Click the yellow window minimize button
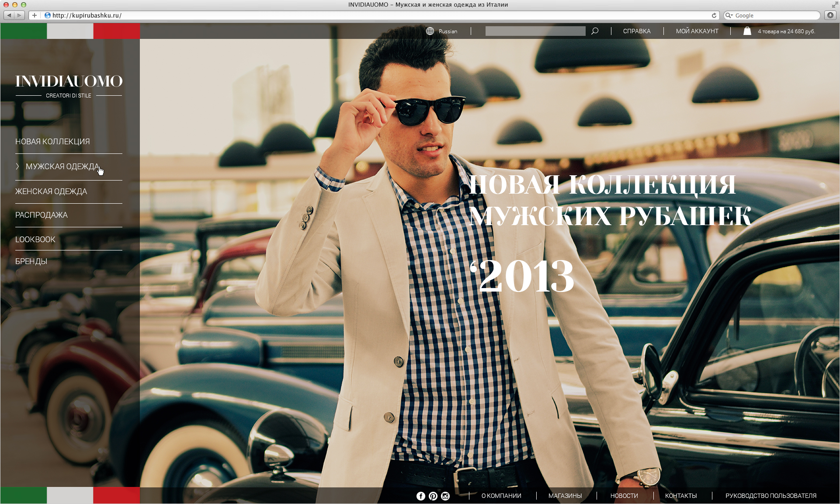 [x=15, y=4]
